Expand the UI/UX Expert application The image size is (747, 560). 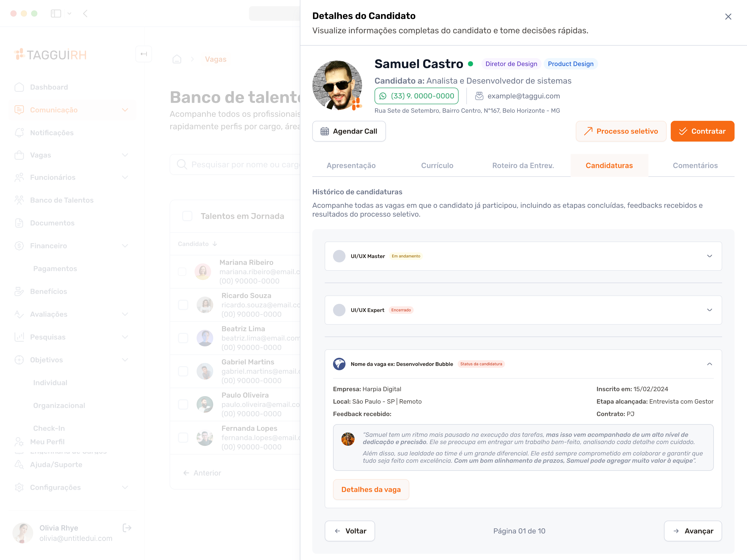(709, 310)
